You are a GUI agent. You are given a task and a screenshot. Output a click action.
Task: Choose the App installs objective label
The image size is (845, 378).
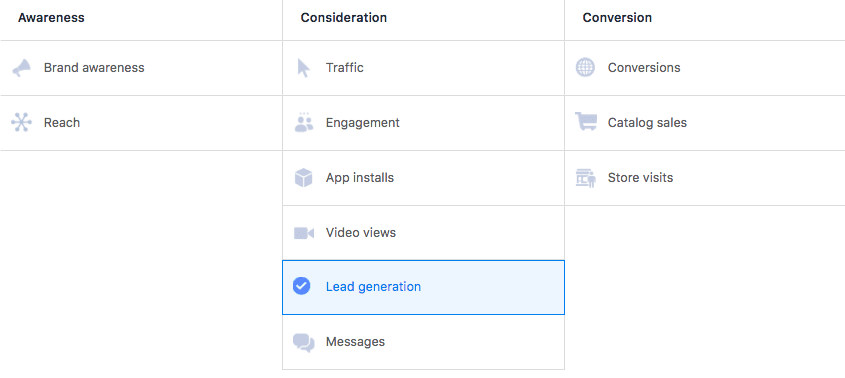click(x=360, y=178)
